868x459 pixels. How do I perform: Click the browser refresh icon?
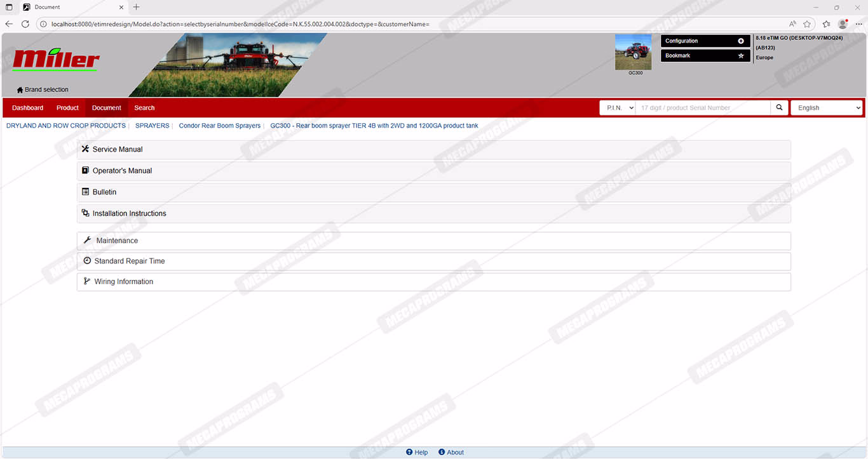coord(25,24)
